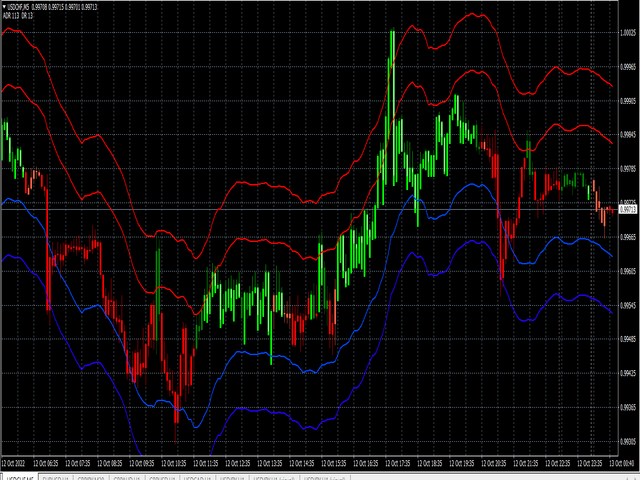This screenshot has width=640, height=480.
Task: Click the 0.99425 price scale label
Action: pos(628,373)
